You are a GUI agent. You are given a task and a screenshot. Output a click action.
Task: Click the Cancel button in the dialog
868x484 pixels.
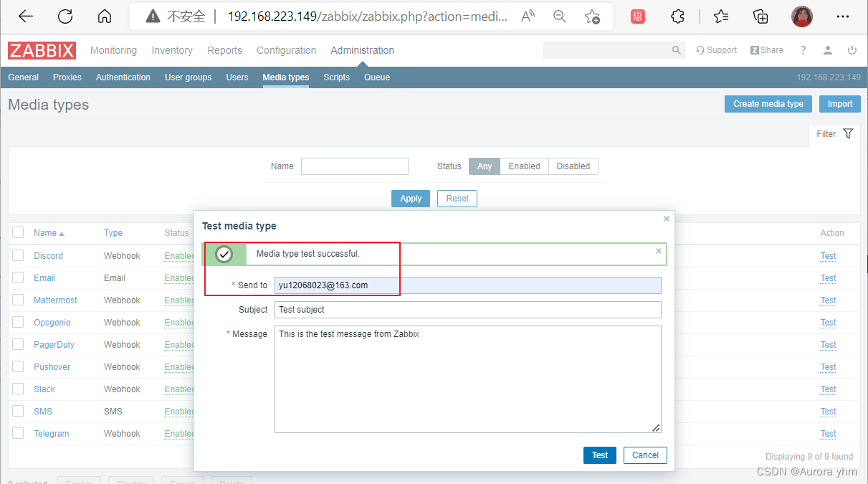[x=645, y=455]
